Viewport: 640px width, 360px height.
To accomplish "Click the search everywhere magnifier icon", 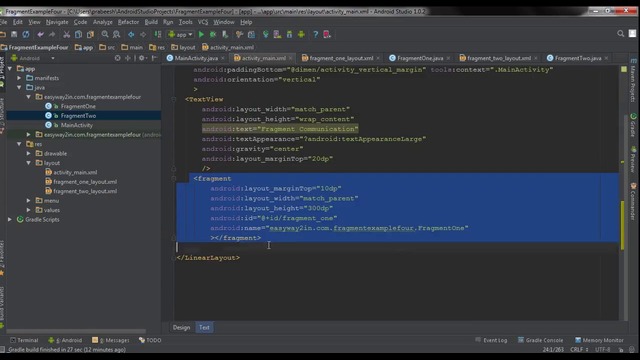I will (x=620, y=33).
